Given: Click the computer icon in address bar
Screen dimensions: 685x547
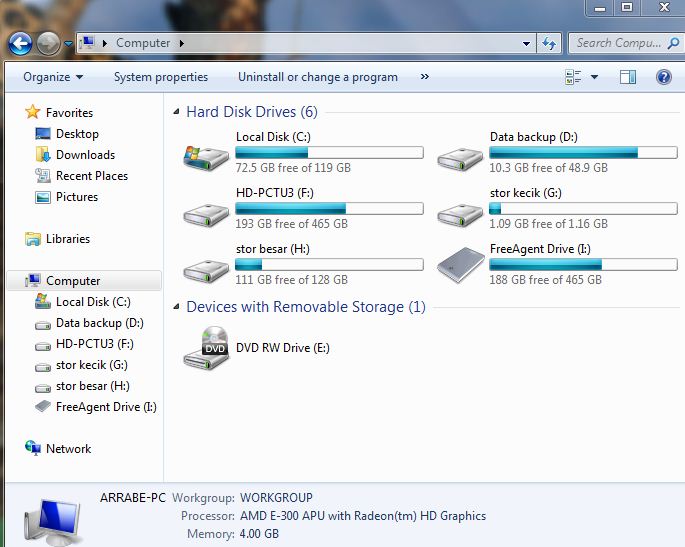Looking at the screenshot, I should click(x=88, y=43).
